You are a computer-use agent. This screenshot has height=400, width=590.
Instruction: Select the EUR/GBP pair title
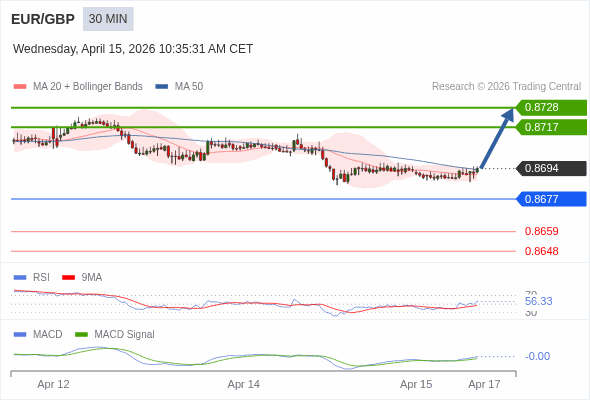(43, 19)
